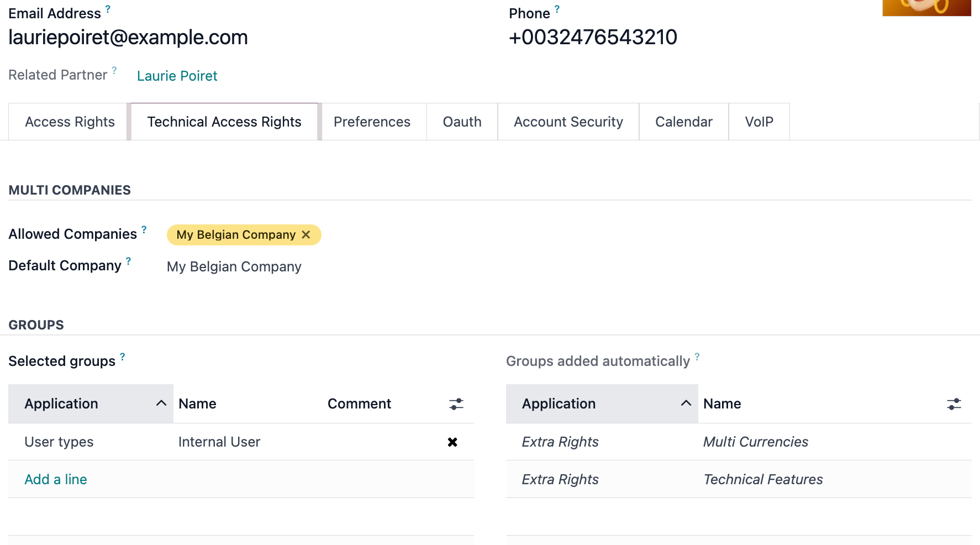Click the user profile avatar image
The width and height of the screenshot is (980, 545).
click(x=926, y=8)
